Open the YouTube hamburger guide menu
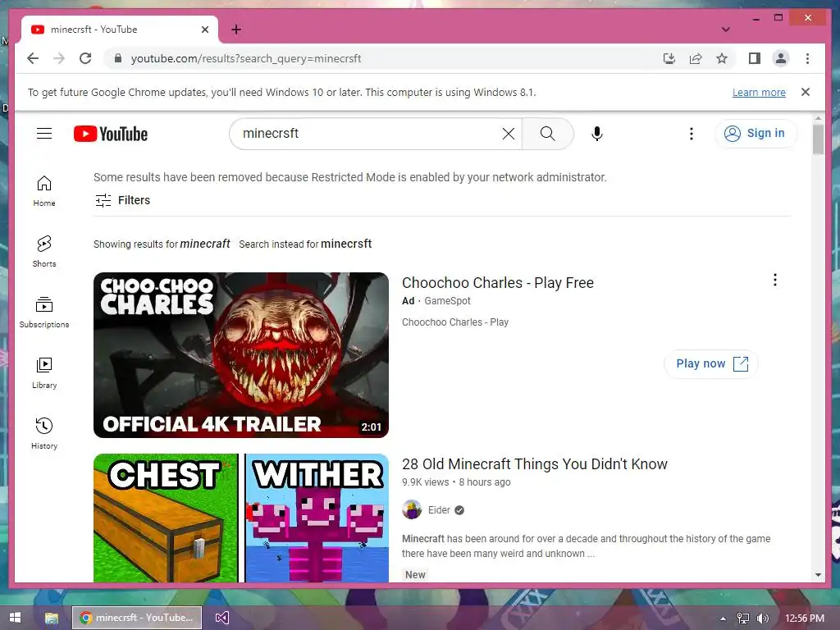The height and width of the screenshot is (630, 840). [x=44, y=134]
